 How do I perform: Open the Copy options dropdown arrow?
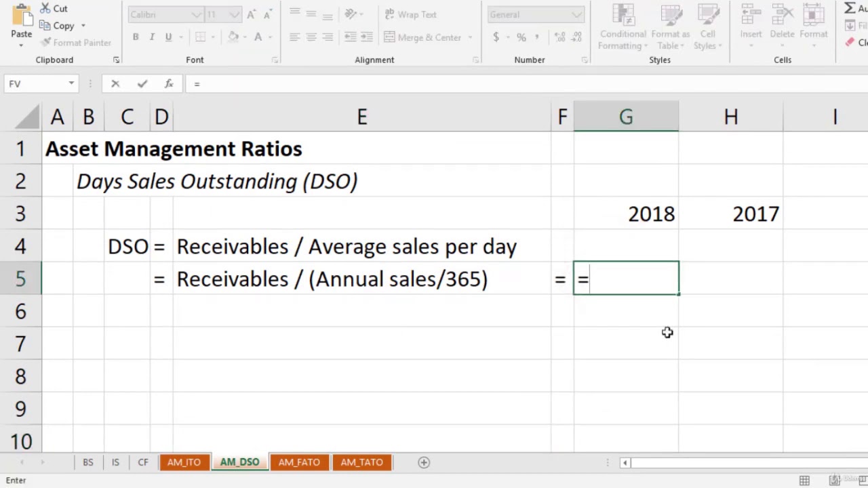tap(83, 26)
